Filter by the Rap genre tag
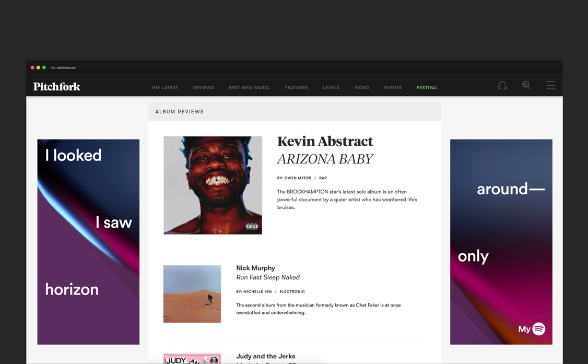Viewport: 588px width, 364px height. click(x=323, y=178)
